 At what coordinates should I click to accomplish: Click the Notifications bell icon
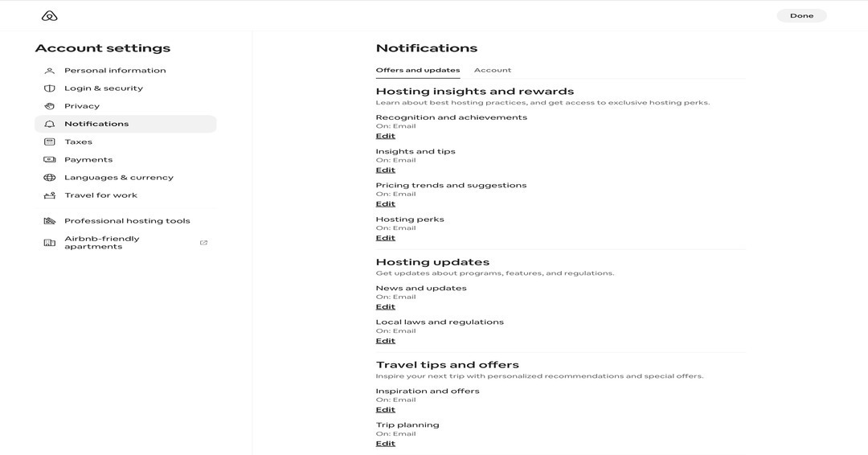(50, 124)
